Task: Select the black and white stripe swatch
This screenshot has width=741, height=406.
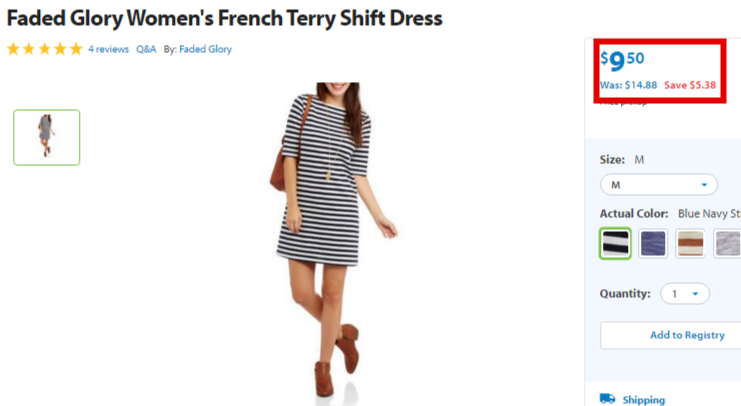Action: [x=615, y=243]
